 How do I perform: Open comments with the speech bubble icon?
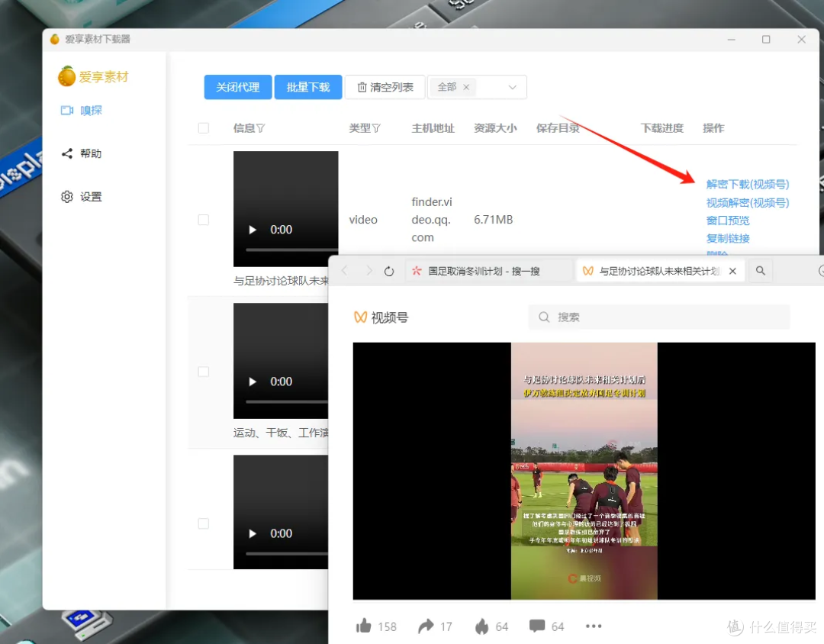(537, 626)
